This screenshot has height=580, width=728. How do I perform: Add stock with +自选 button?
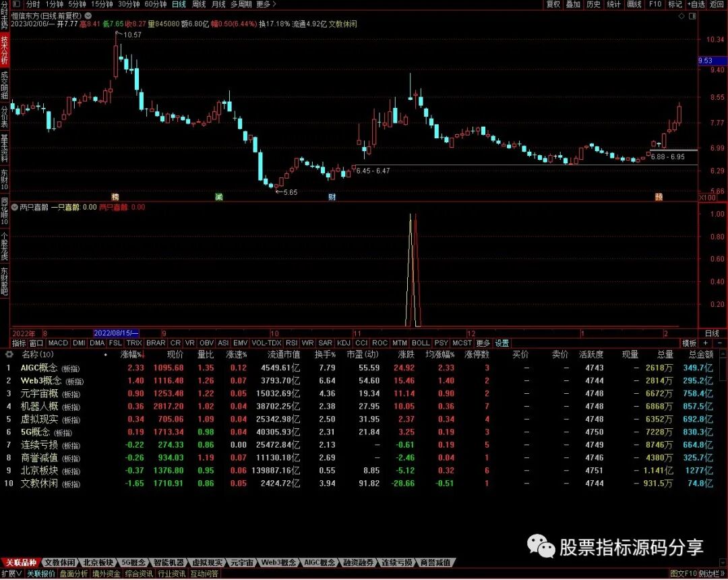point(696,4)
